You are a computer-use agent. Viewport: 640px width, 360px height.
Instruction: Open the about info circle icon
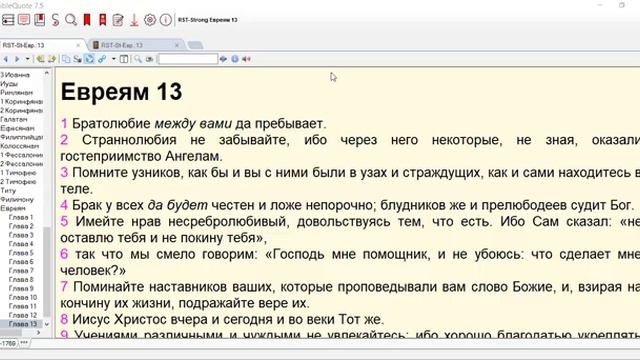[165, 20]
